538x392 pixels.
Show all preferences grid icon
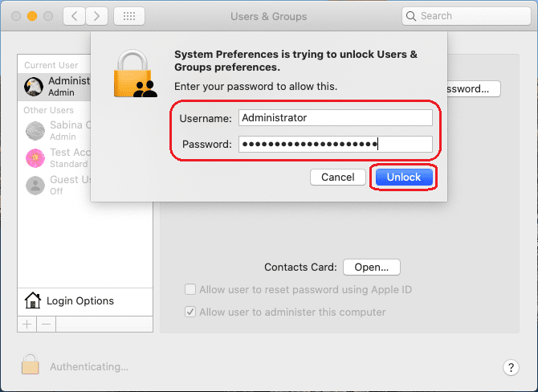[129, 16]
